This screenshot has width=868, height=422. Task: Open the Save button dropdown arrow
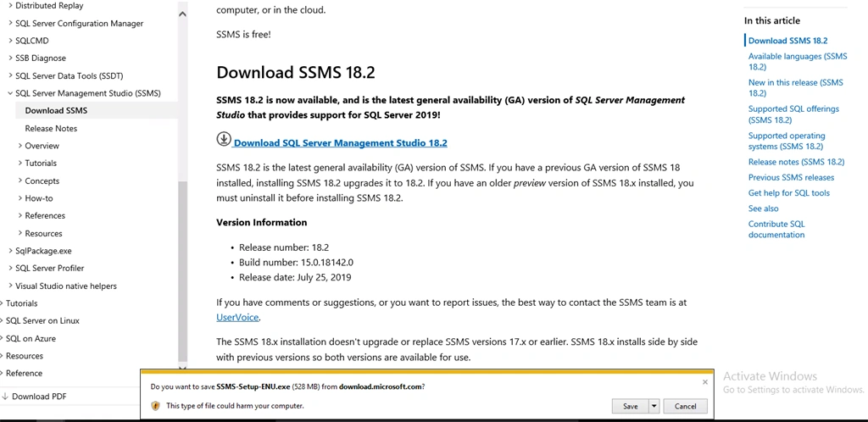[x=654, y=406]
